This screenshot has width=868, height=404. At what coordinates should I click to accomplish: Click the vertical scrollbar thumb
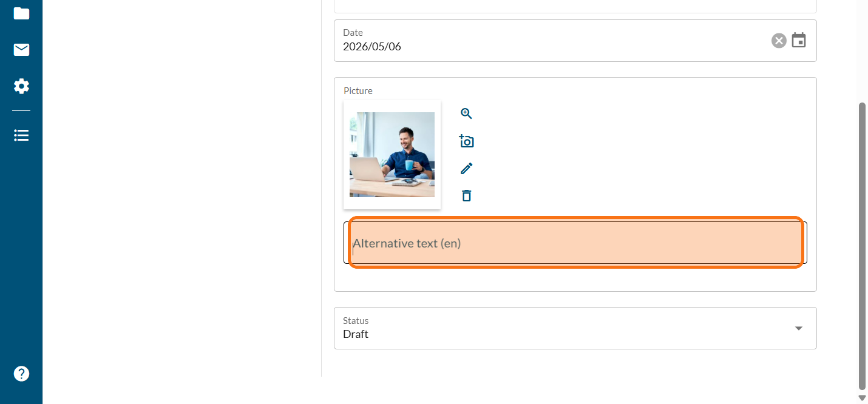(862, 246)
